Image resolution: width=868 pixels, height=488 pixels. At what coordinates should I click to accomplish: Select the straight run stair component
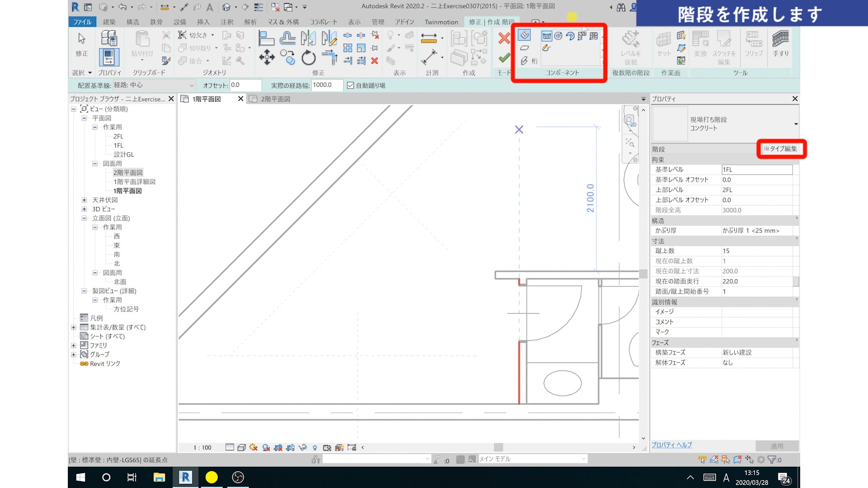pyautogui.click(x=547, y=36)
